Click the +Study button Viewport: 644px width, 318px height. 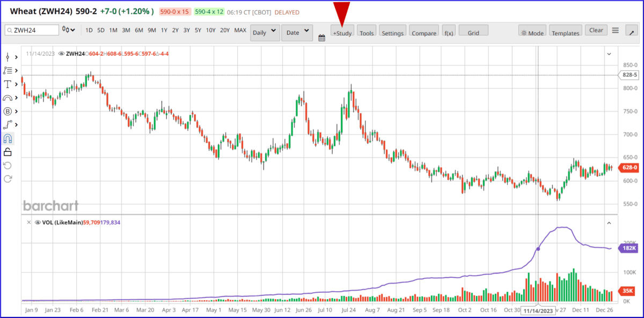point(342,32)
